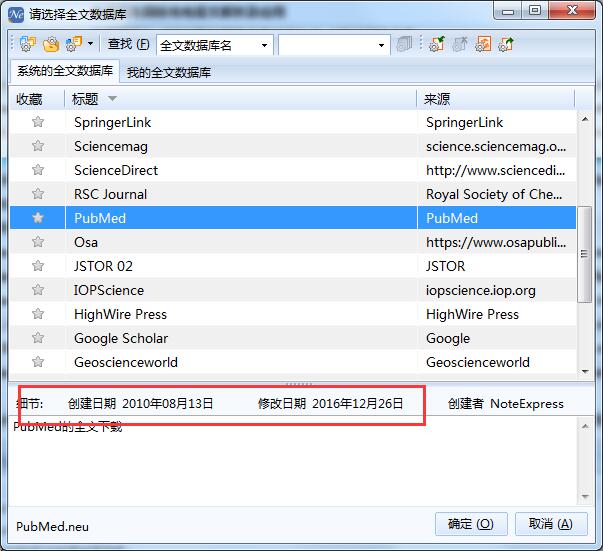Click the 查找 (F) label
Viewport: 603px width, 551px height.
coord(128,45)
